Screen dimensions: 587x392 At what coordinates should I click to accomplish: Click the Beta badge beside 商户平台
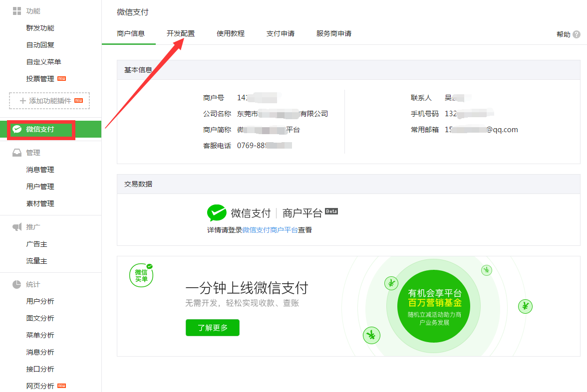point(331,211)
